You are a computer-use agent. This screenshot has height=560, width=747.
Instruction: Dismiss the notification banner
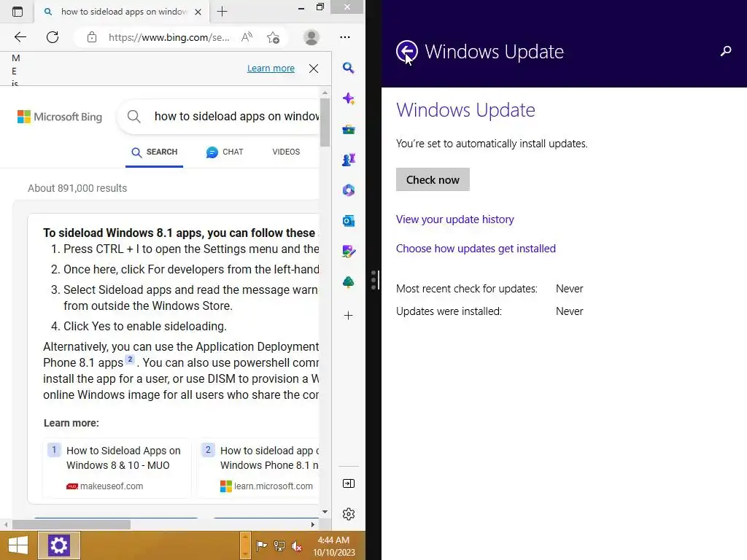pyautogui.click(x=314, y=68)
